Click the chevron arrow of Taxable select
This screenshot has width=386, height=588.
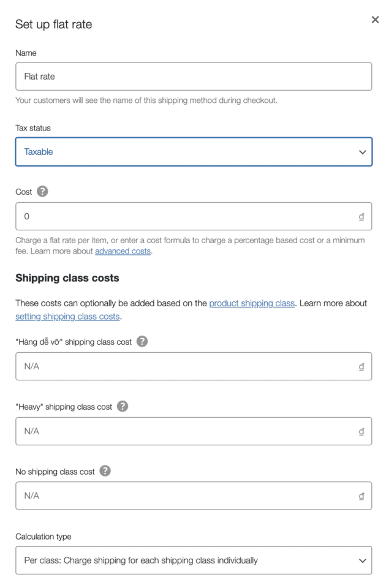361,152
